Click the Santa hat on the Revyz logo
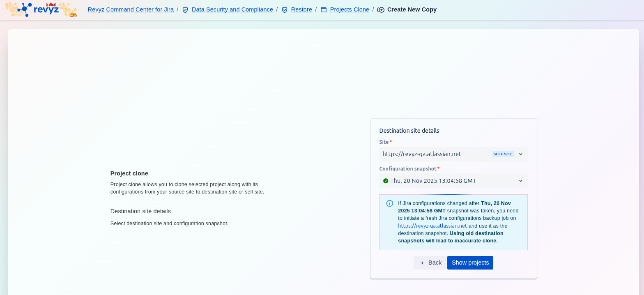The image size is (644, 295). [x=51, y=5]
